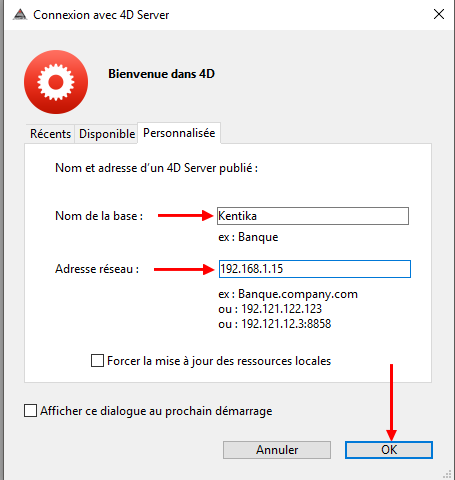Click the 'Connexion avec 4D Server' title bar text
This screenshot has width=455, height=480.
pyautogui.click(x=101, y=15)
